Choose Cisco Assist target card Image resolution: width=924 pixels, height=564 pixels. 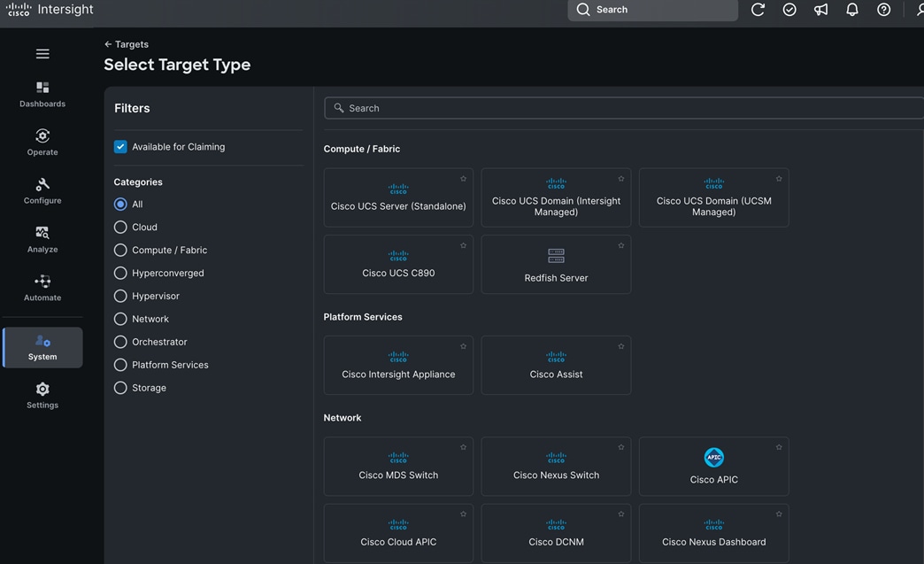pyautogui.click(x=557, y=366)
